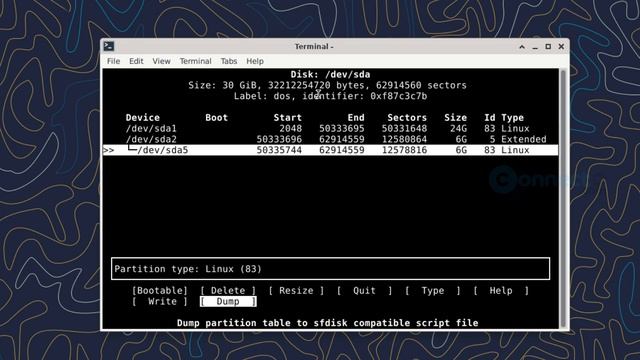Select the Write option in cfdisk
This screenshot has height=360, width=640.
click(160, 302)
